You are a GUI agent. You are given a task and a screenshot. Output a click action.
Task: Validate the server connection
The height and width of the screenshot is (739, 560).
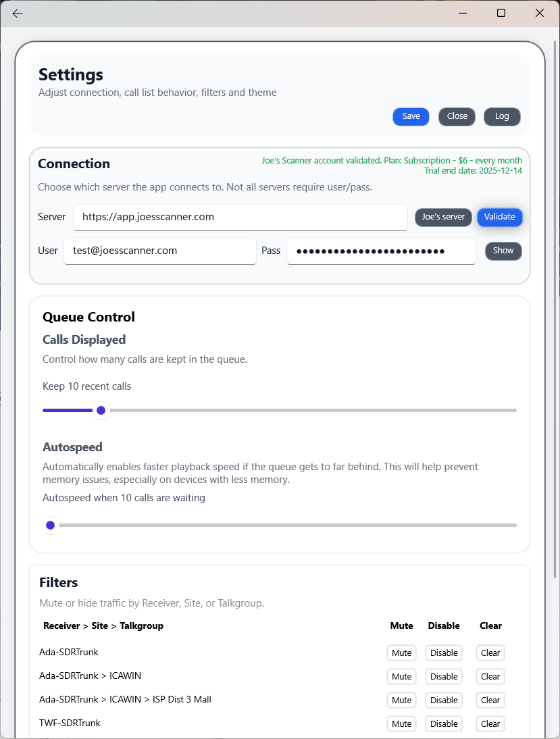[x=500, y=217]
